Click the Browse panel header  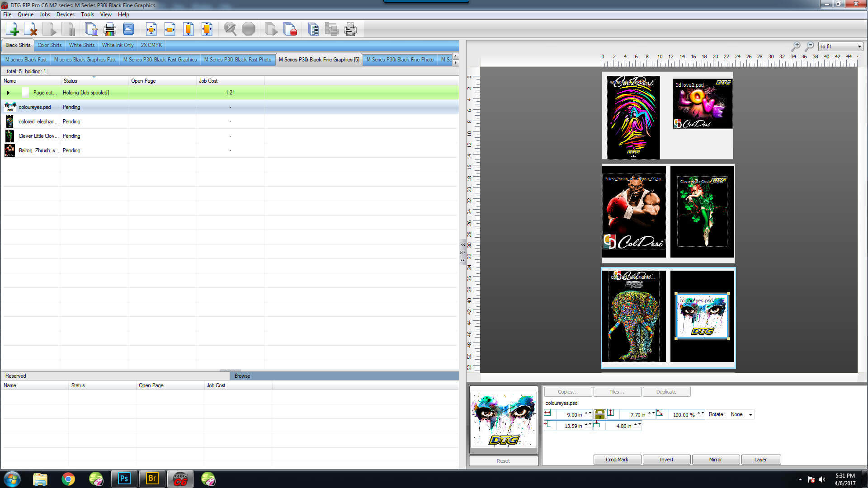pyautogui.click(x=344, y=376)
